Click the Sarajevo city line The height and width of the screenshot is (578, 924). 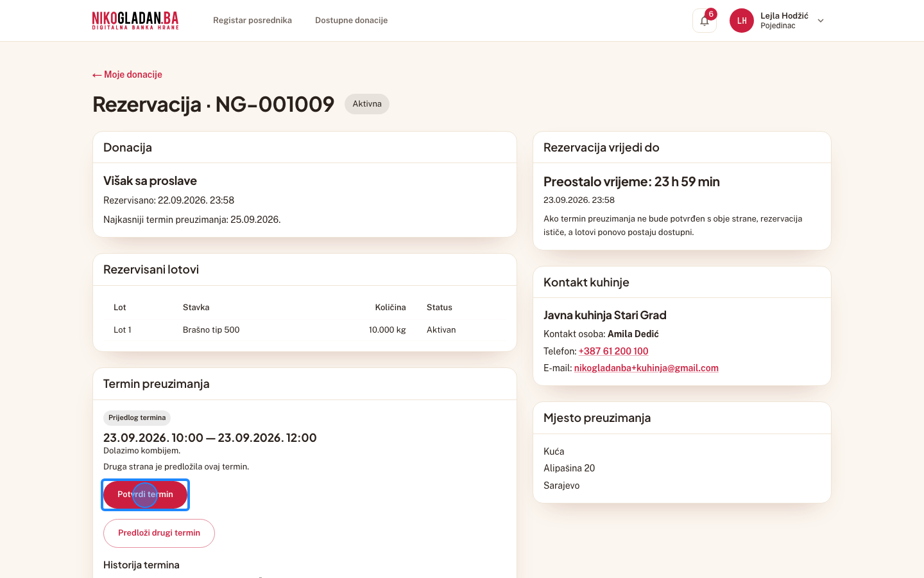pos(561,486)
